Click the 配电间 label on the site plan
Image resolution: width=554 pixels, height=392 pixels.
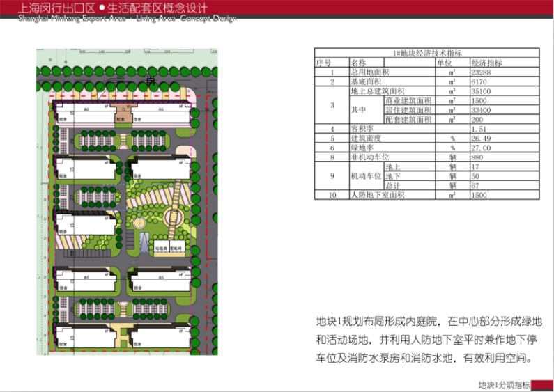[177, 248]
